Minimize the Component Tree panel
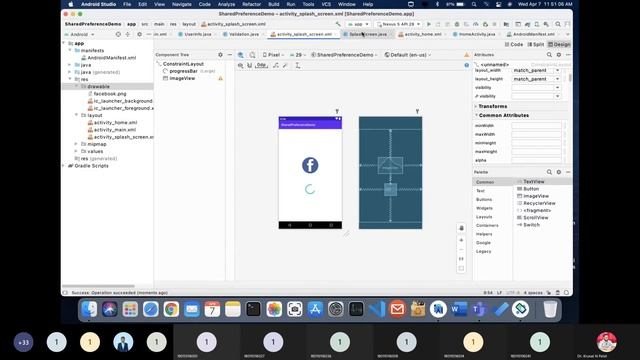Image resolution: width=640 pixels, height=360 pixels. 229,55
